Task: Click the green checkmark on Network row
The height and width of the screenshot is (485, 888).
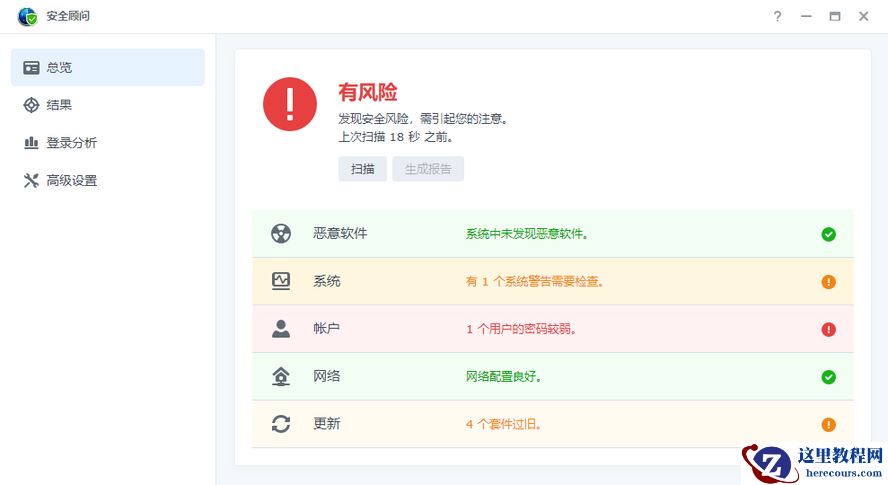Action: pos(828,377)
